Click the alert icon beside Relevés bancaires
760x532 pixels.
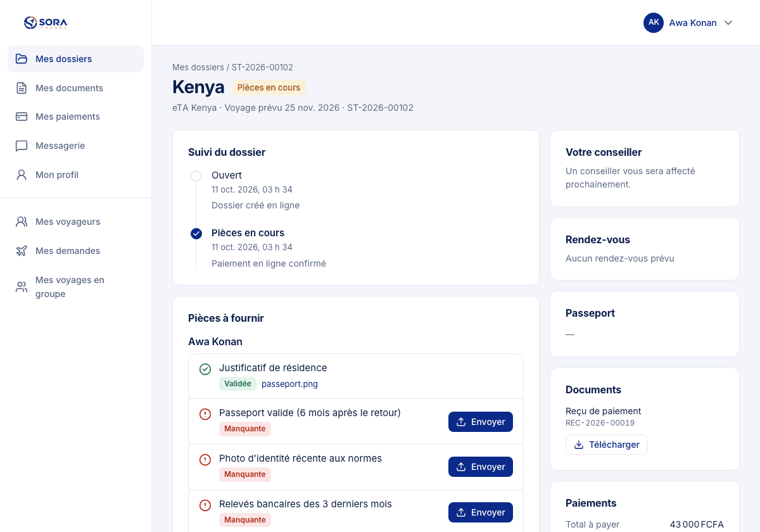point(205,505)
